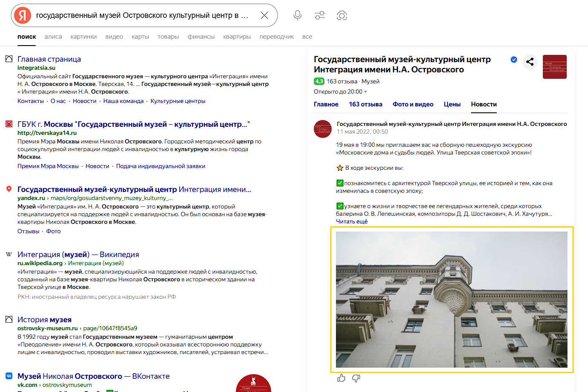The height and width of the screenshot is (392, 588).
Task: Start voice search with microphone icon
Action: tap(298, 15)
